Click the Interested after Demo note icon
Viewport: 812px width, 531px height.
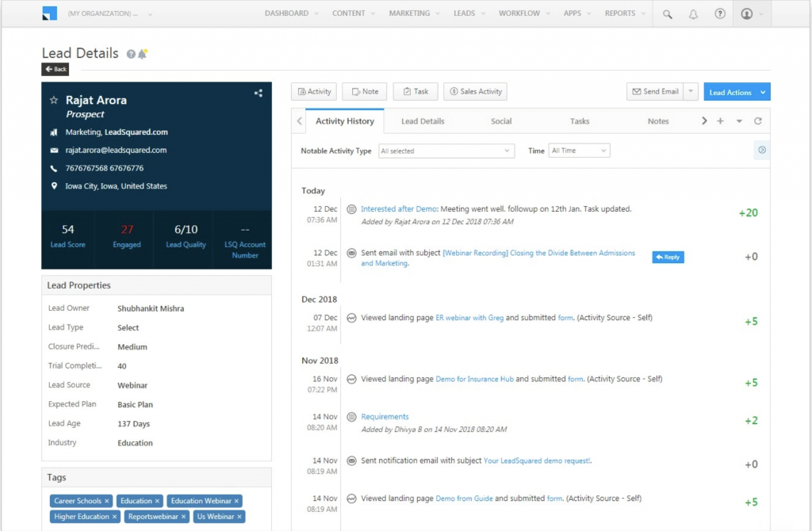point(351,209)
